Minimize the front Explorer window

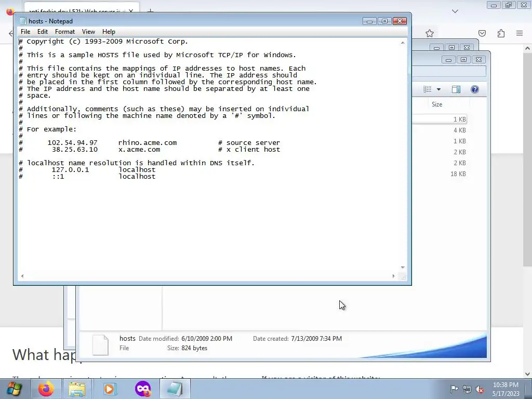tap(448, 60)
